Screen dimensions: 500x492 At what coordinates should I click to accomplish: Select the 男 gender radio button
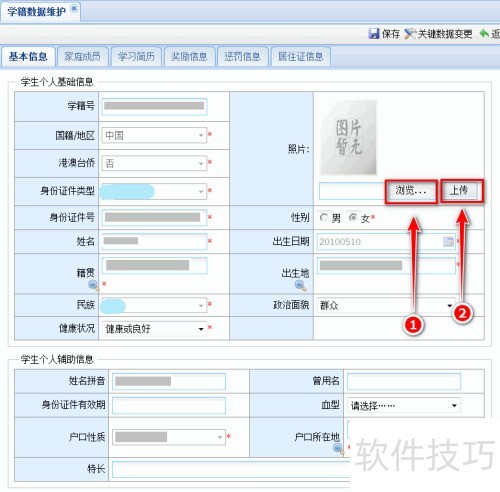323,218
